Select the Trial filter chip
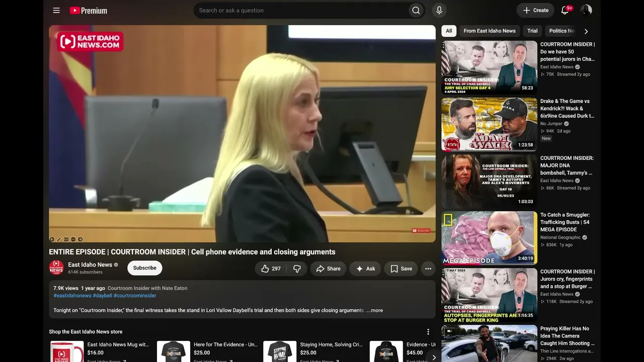 click(532, 31)
